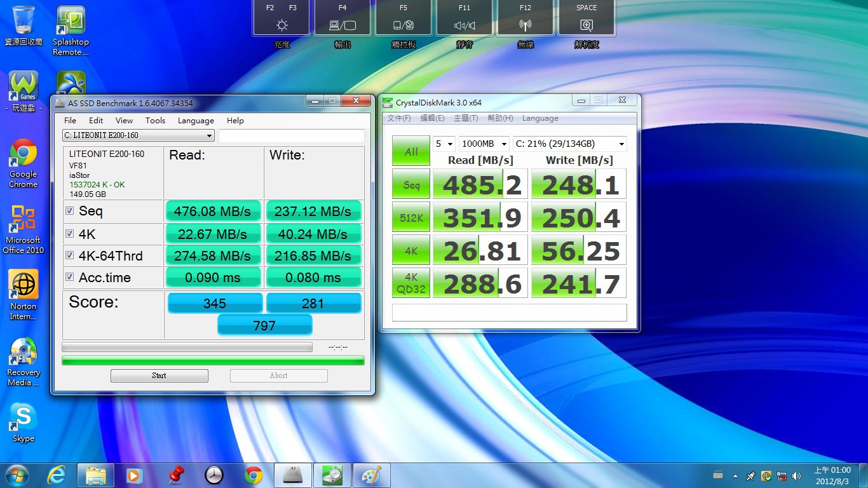Image resolution: width=868 pixels, height=488 pixels.
Task: Open AS SSD Help menu
Action: [235, 120]
